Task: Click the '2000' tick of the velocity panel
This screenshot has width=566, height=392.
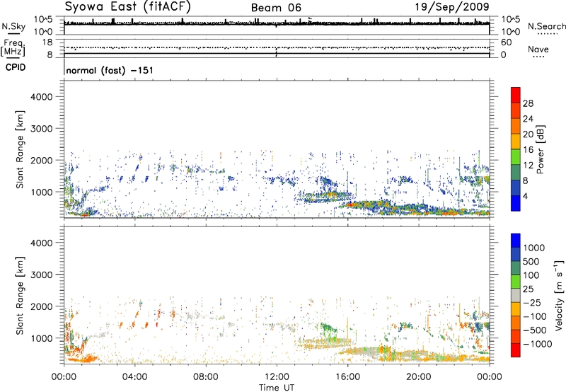Action: tap(42, 306)
